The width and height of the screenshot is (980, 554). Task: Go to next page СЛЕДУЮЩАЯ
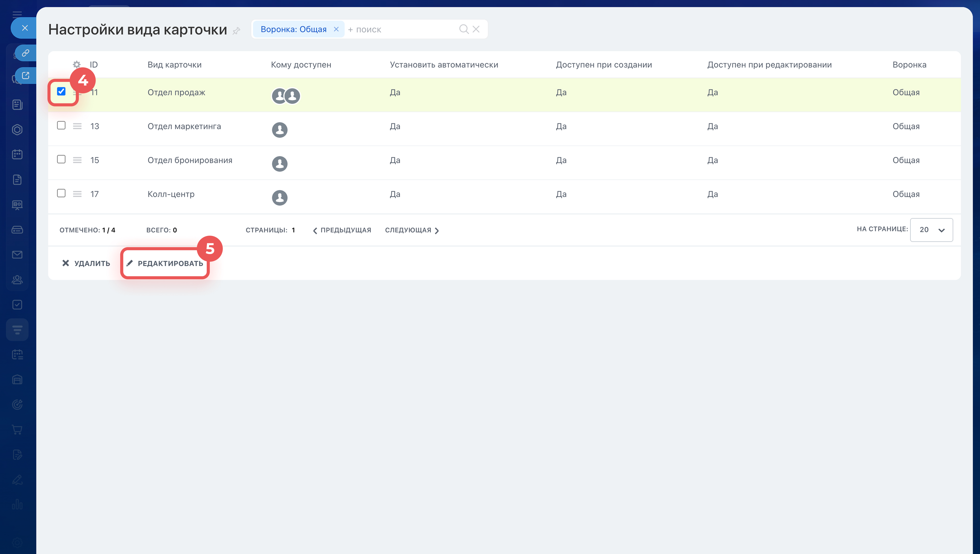point(412,230)
